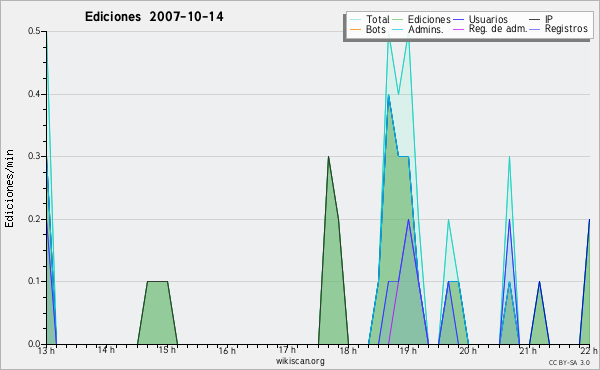
Task: Click the '15 h' x-axis label
Action: (x=167, y=350)
